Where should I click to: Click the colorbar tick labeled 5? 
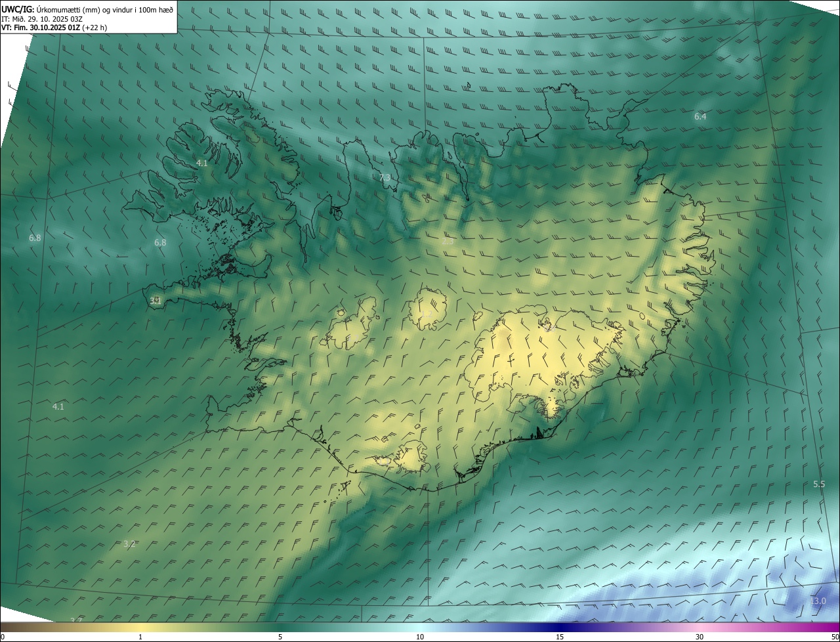280,637
